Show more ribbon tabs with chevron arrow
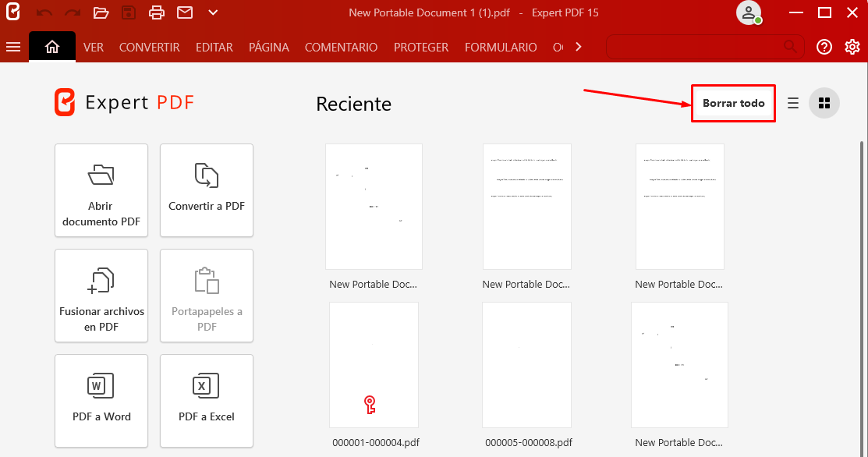Viewport: 868px width, 457px height. coord(579,47)
